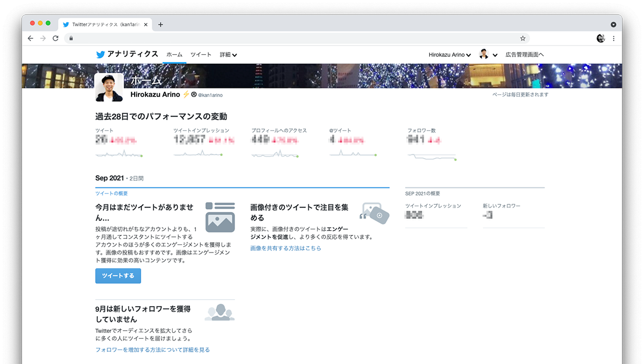Open a new tab with the plus icon

tap(160, 25)
